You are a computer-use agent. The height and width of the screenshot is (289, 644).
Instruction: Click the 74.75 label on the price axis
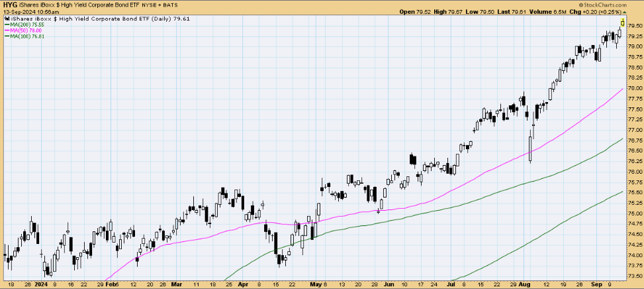click(635, 224)
